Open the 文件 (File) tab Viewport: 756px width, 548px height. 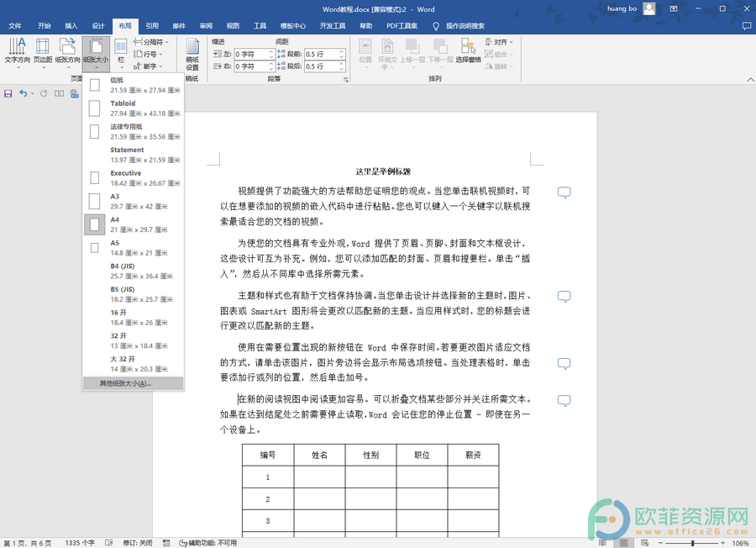[15, 26]
